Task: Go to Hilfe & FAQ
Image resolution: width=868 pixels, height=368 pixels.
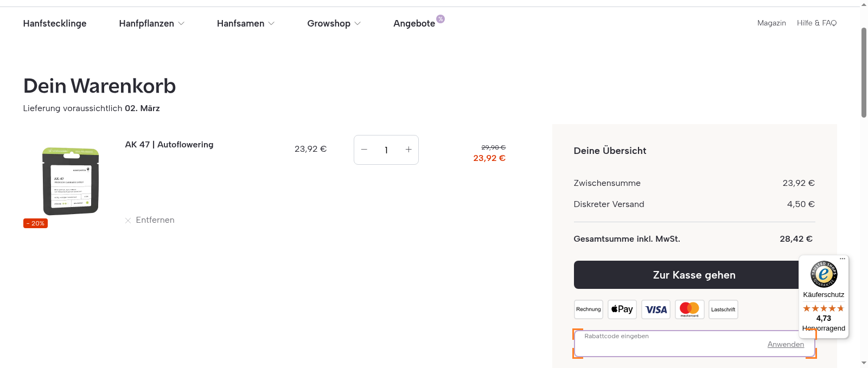Action: 816,23
